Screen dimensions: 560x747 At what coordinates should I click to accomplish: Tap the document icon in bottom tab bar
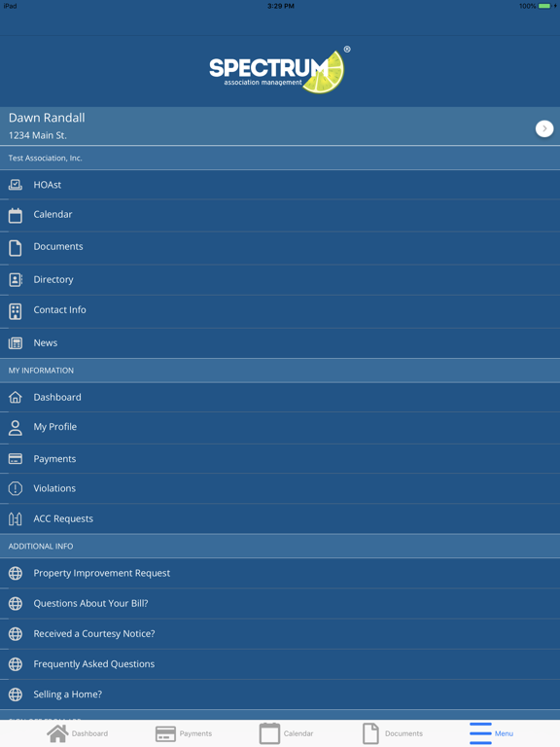coord(370,733)
